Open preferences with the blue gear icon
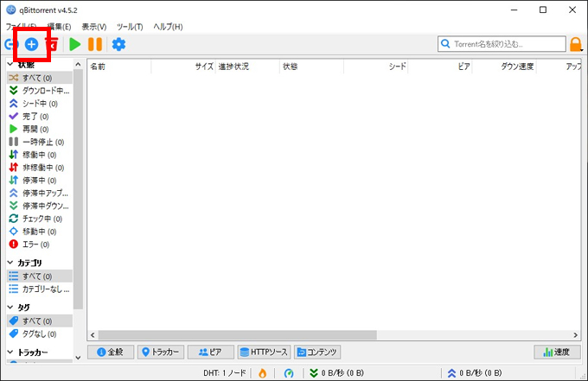This screenshot has height=381, width=588. tap(118, 44)
